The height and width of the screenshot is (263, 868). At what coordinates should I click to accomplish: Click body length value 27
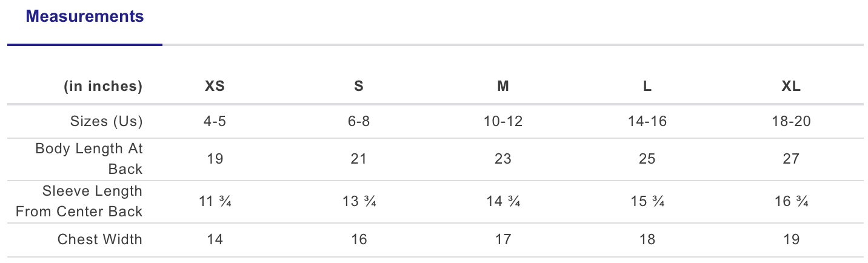[792, 159]
